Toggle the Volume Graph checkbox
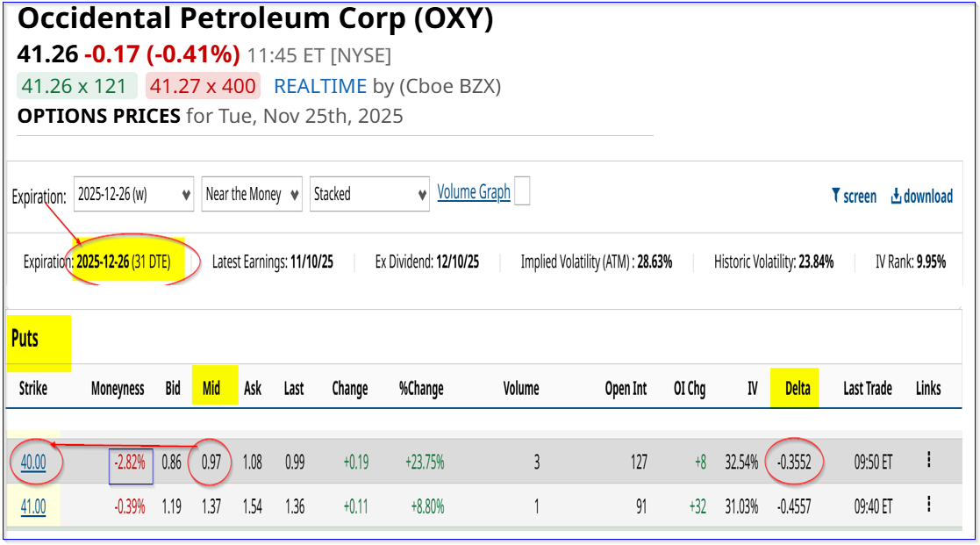 (522, 191)
